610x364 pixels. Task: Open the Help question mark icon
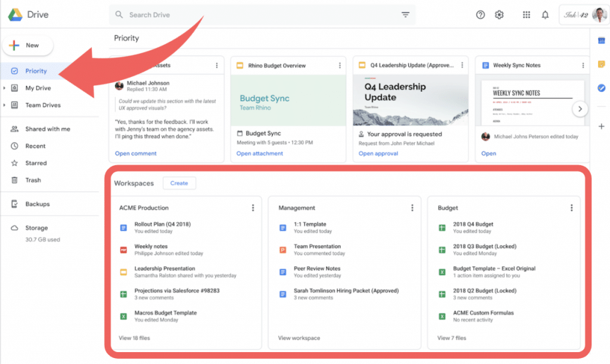[480, 15]
